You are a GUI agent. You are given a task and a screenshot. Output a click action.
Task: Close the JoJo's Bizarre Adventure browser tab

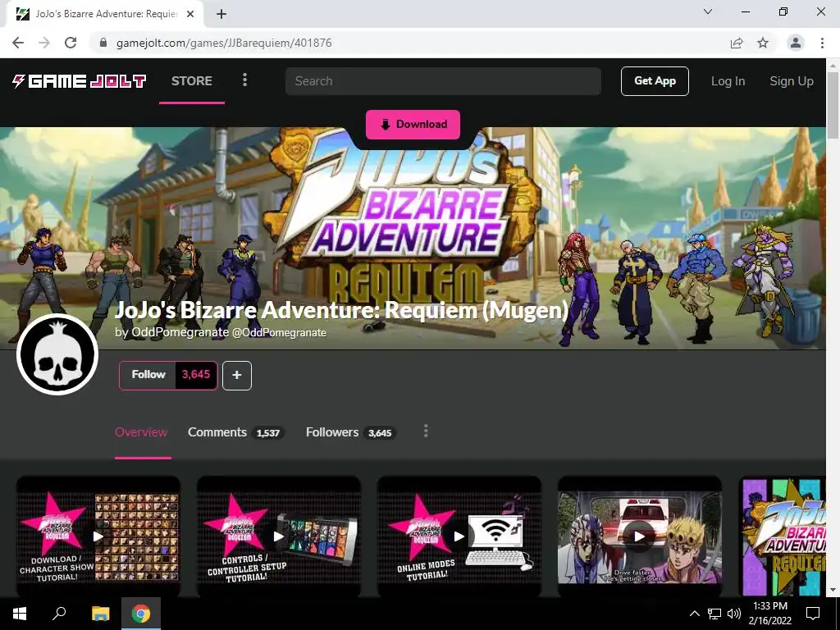[190, 15]
